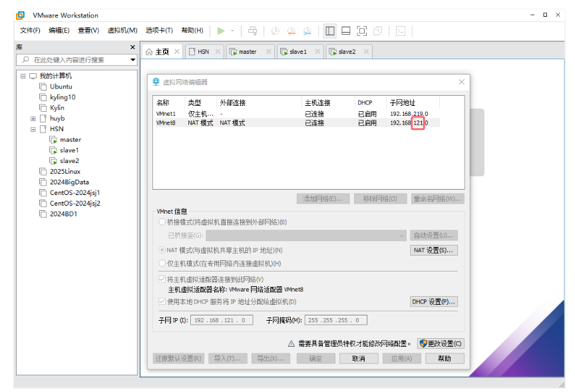
Task: Click the take snapshot clock icon
Action: 275,31
